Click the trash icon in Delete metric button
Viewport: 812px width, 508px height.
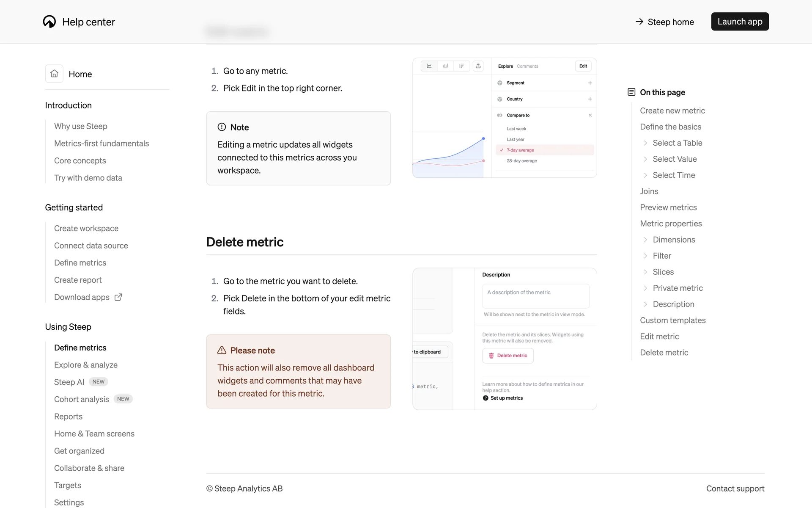tap(491, 356)
